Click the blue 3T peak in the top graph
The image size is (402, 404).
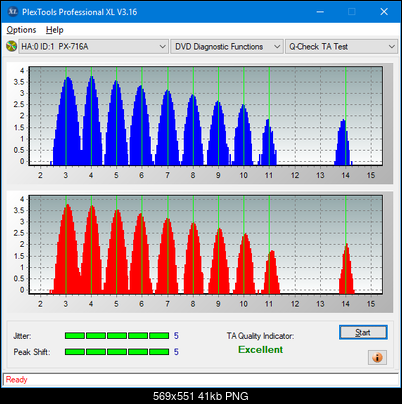pyautogui.click(x=67, y=121)
